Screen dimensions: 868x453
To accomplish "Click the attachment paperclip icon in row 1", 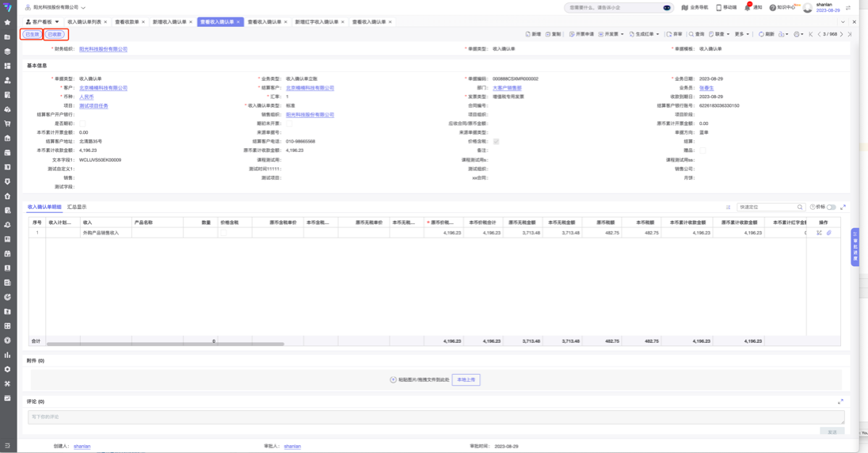I will (828, 233).
